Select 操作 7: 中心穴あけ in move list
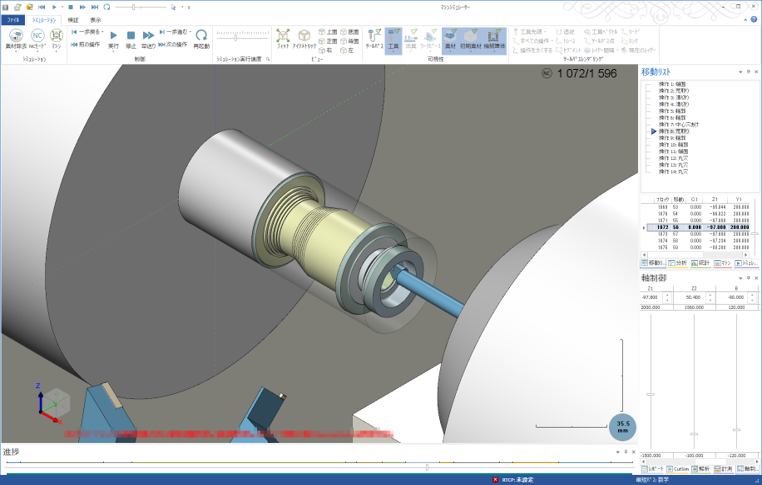Image resolution: width=762 pixels, height=485 pixels. [679, 125]
